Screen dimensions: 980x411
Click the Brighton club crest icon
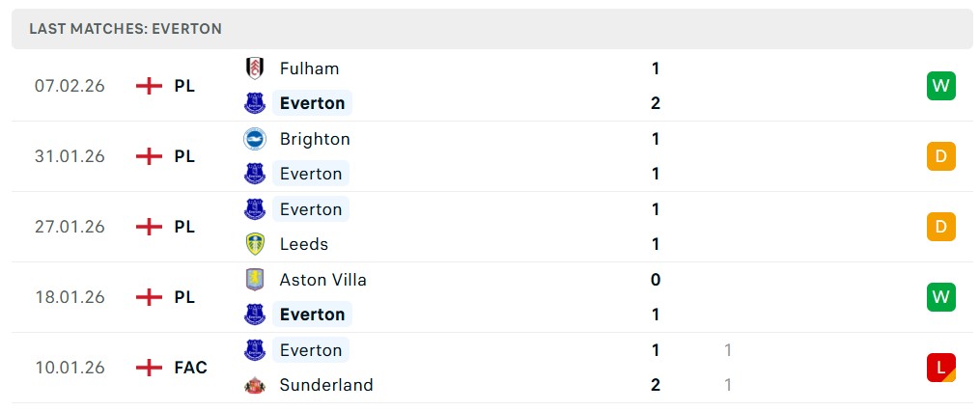(x=255, y=139)
